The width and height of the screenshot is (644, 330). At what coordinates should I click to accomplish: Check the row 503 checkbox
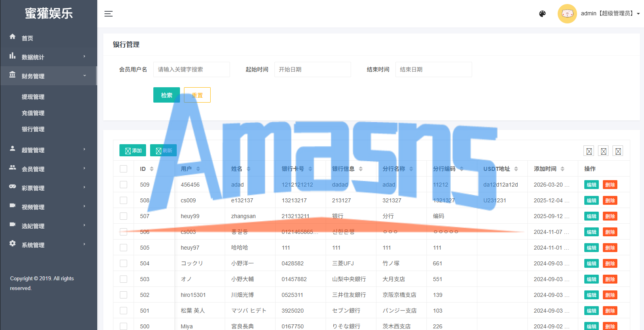pyautogui.click(x=123, y=279)
